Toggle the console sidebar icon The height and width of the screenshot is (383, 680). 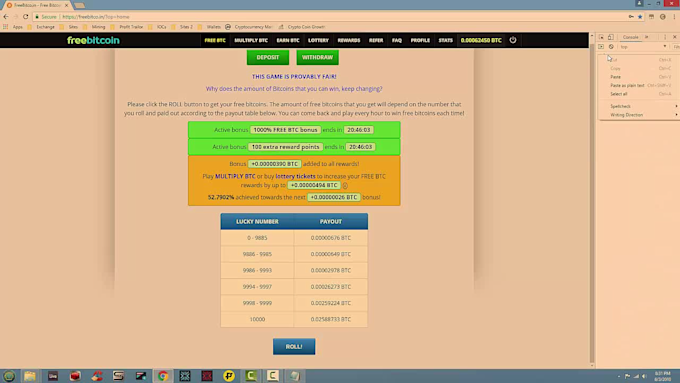point(601,46)
